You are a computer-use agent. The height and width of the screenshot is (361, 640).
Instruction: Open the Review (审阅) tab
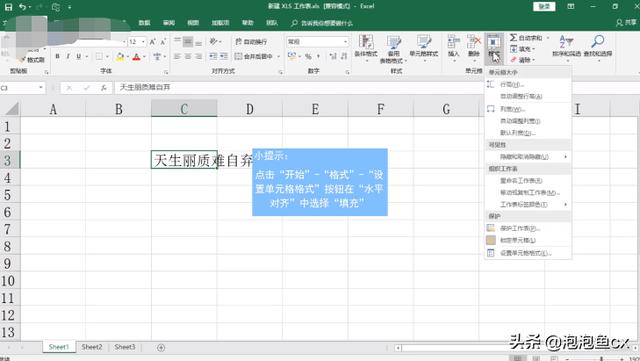[169, 23]
